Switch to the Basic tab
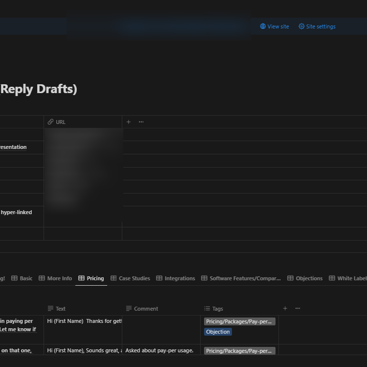Screen dimensions: 367x367 (x=22, y=278)
